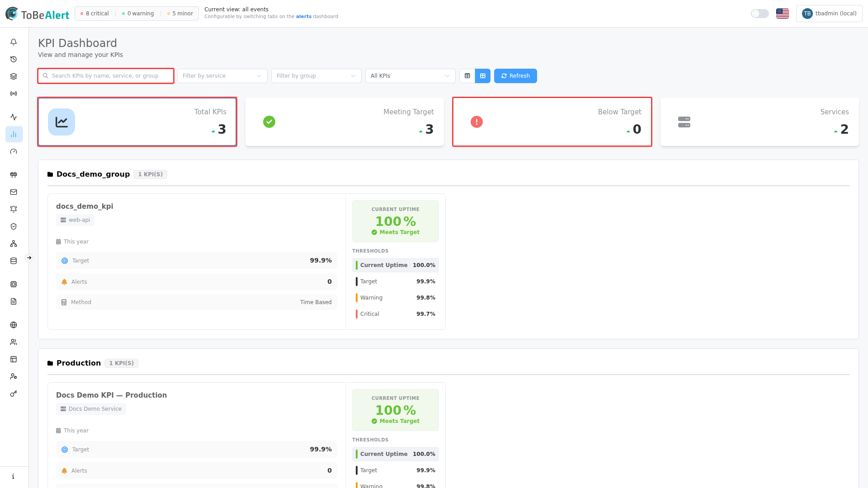
Task: Open the construction barrier icon in sidebar
Action: point(14,175)
